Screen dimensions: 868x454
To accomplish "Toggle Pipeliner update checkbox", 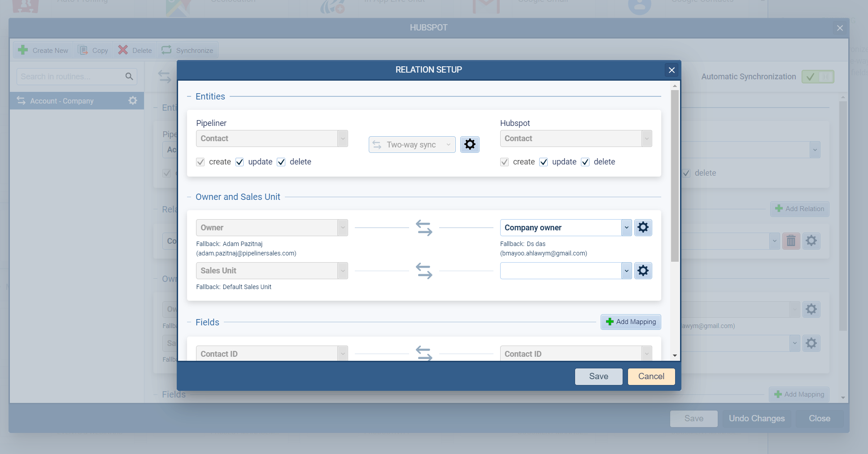I will (240, 162).
